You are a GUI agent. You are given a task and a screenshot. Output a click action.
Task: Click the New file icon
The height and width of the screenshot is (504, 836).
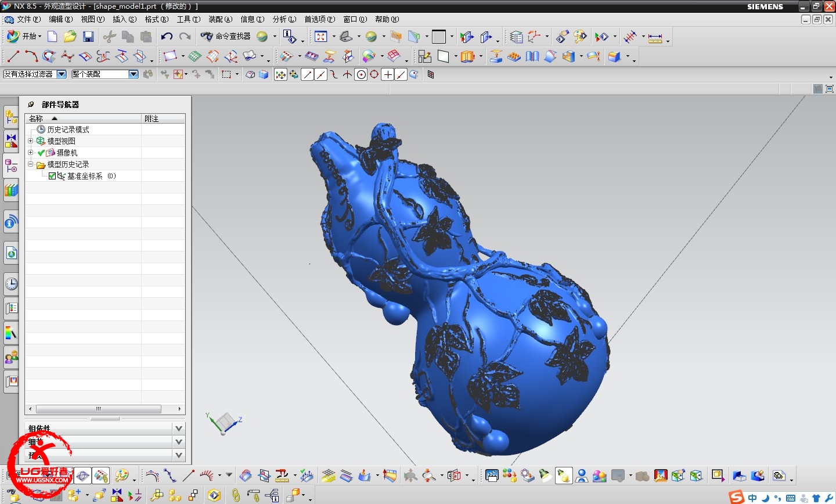52,37
